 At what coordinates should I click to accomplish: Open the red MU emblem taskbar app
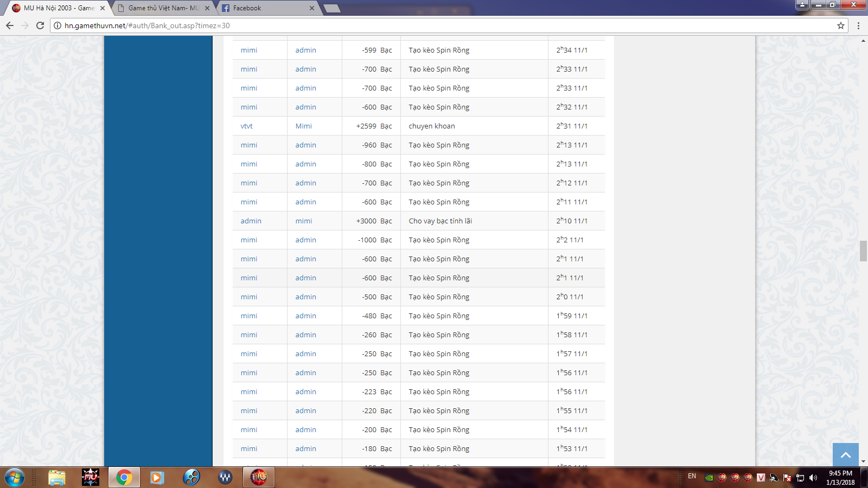[x=259, y=478]
